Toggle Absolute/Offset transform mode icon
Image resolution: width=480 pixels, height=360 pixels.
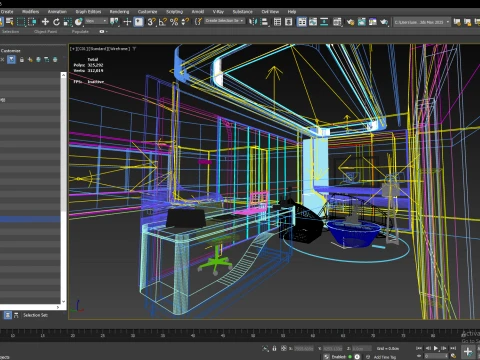click(x=283, y=348)
